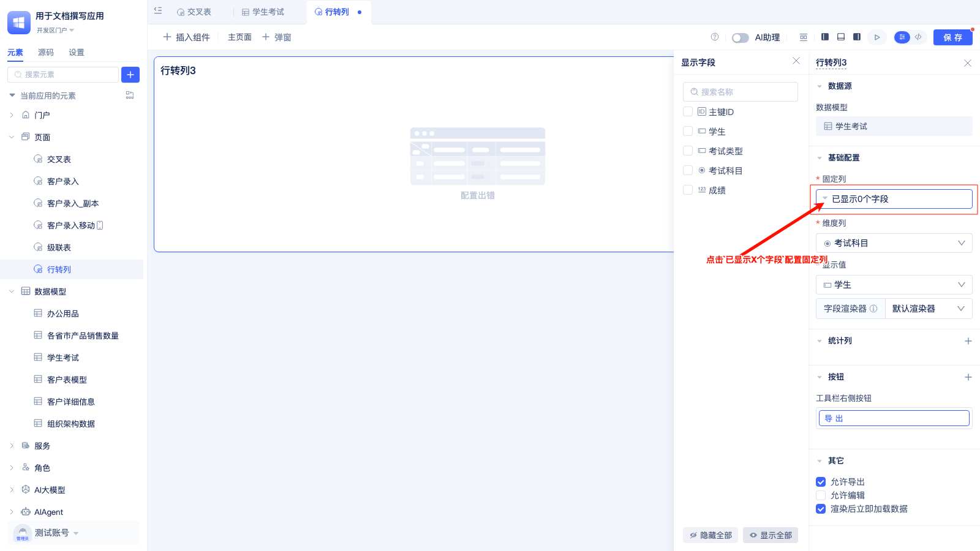Click the help question mark icon
This screenshot has width=980, height=551.
pos(714,37)
